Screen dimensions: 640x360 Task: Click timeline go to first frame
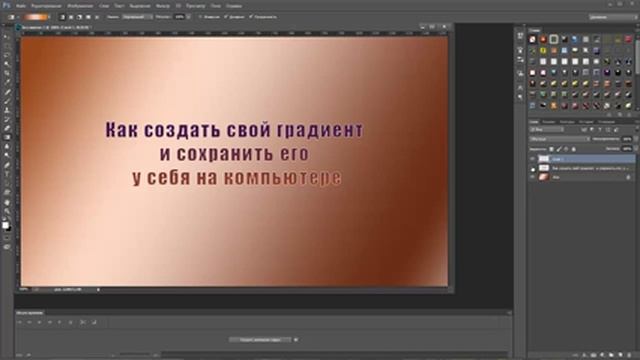click(x=20, y=322)
